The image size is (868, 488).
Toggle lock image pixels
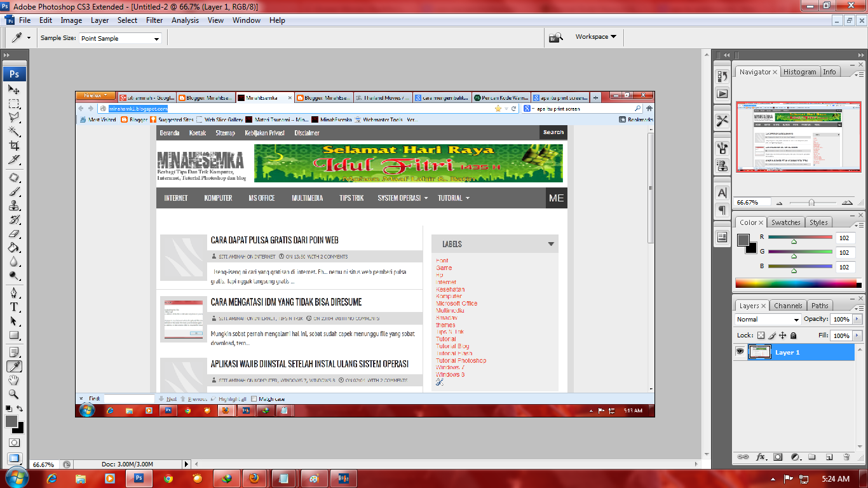click(772, 335)
